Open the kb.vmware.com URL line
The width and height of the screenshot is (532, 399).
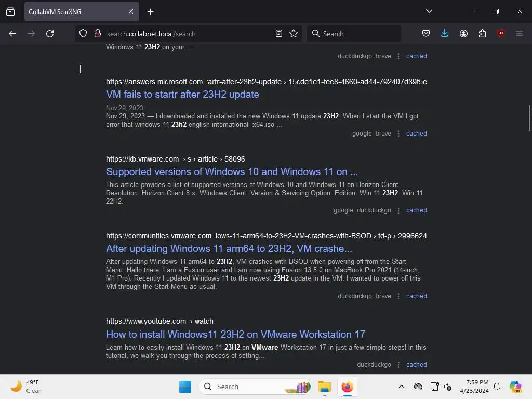[x=176, y=159]
